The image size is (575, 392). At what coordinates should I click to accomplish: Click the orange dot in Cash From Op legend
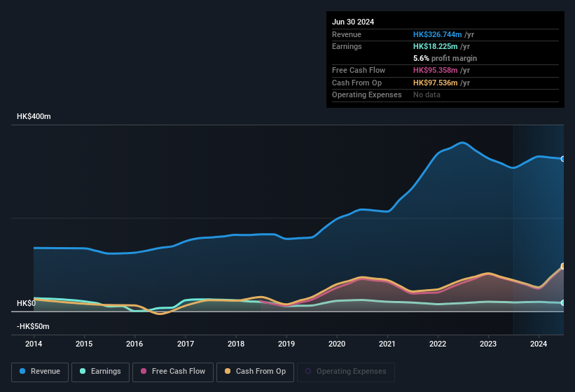[x=228, y=371]
